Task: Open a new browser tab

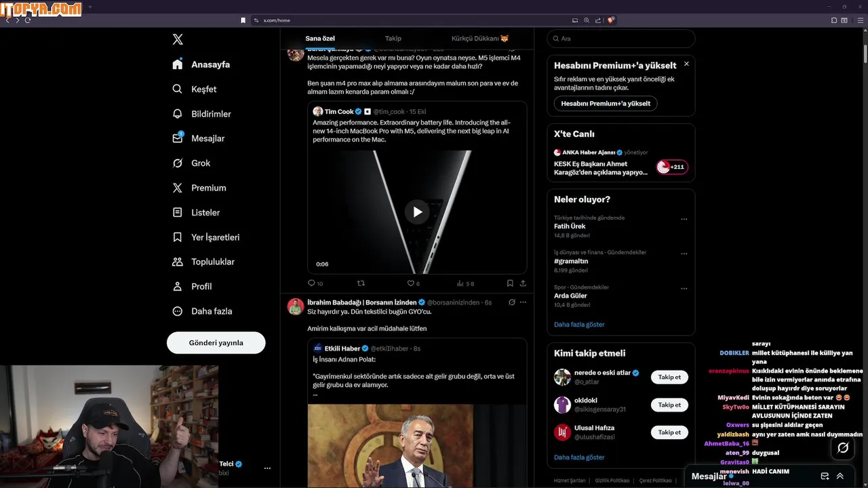Action: pyautogui.click(x=90, y=7)
